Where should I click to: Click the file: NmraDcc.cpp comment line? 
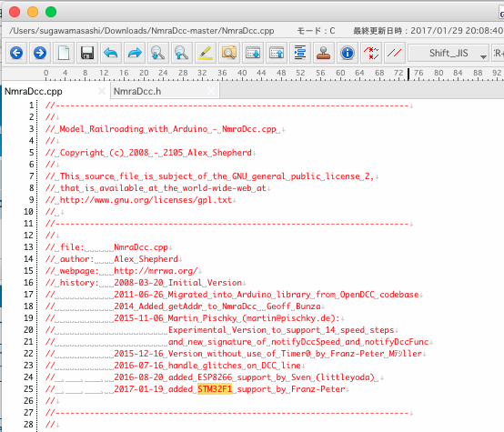point(106,247)
